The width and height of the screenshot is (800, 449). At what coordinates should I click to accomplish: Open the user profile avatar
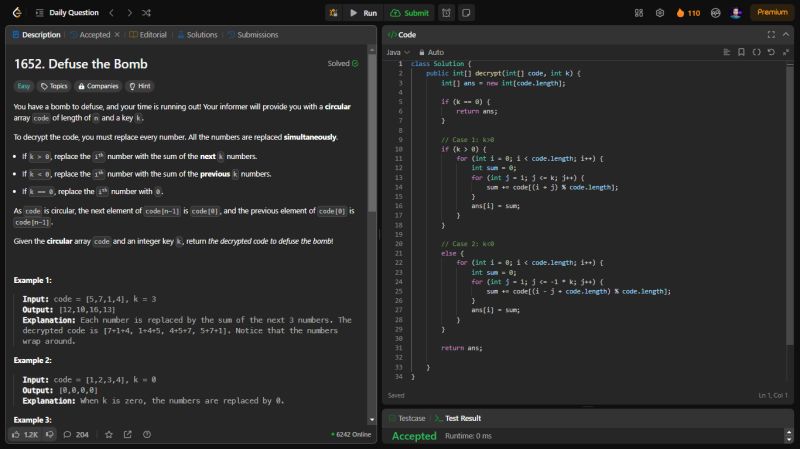tap(736, 13)
